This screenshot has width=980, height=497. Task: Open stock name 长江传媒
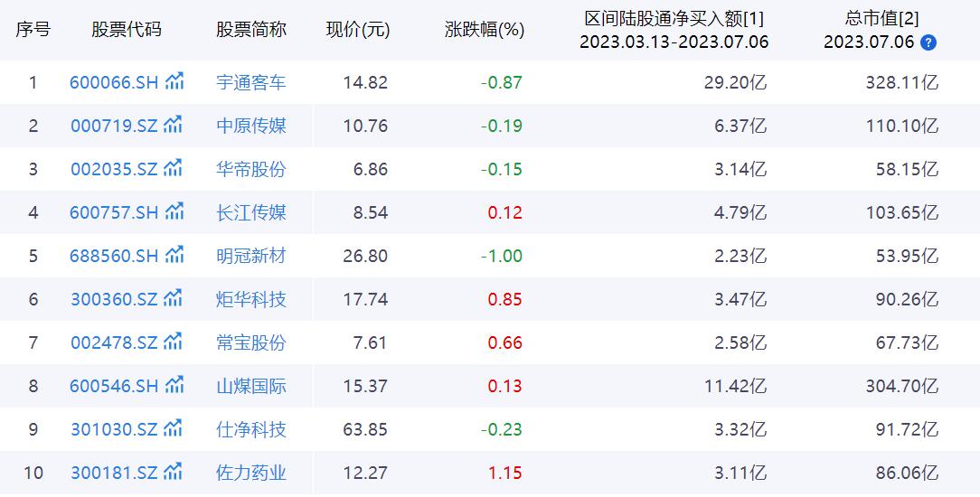251,213
